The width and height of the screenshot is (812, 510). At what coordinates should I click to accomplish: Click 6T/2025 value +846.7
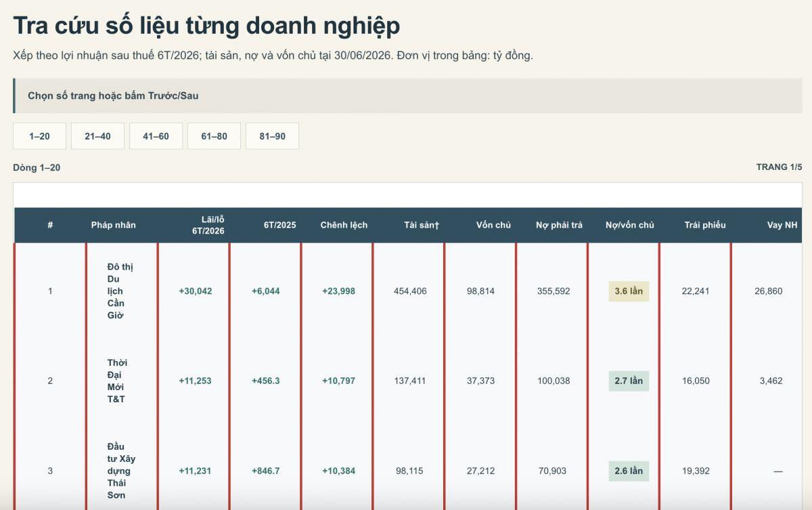[265, 471]
